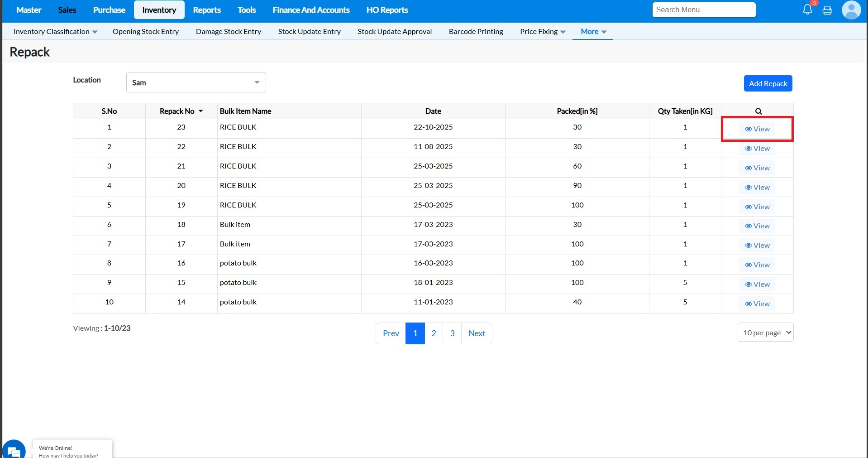This screenshot has height=458, width=868.
Task: View repack 16 potato bulk entry
Action: [757, 265]
